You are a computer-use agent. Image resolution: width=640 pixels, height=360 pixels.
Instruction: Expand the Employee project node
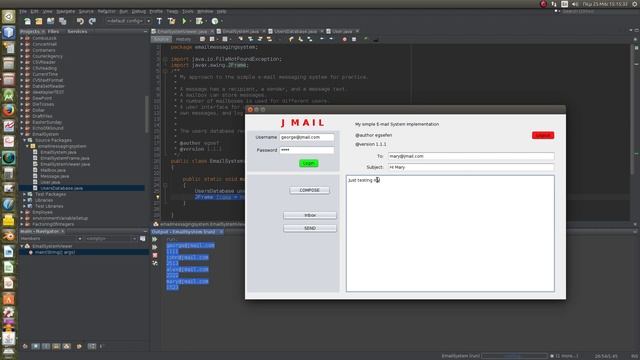point(22,212)
